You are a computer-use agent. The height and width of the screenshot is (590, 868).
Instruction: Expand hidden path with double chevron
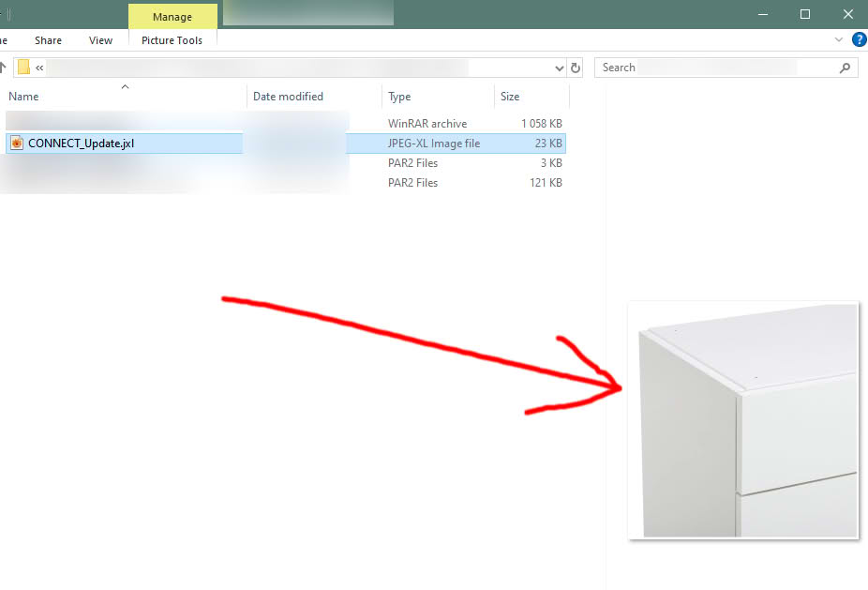[x=39, y=68]
